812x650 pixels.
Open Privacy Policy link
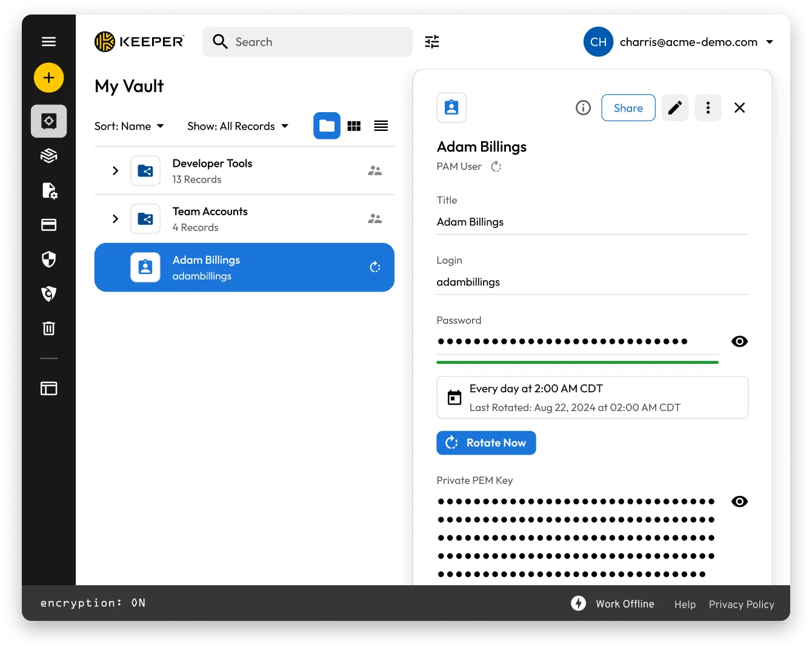click(742, 605)
